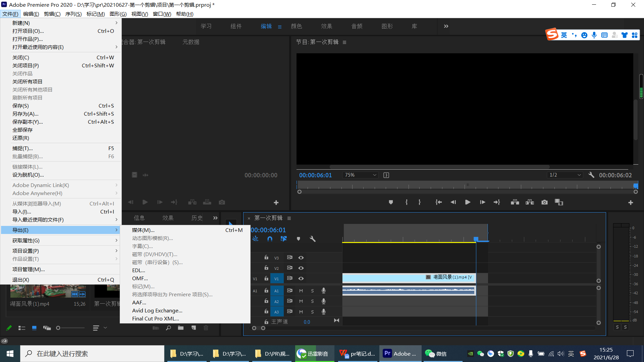Toggle insert sequences as nests icon
This screenshot has height=362, width=644.
(255, 239)
